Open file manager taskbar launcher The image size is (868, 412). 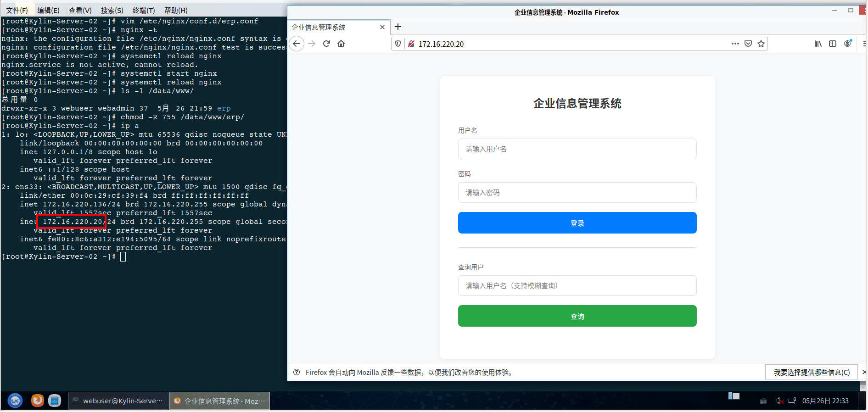55,401
